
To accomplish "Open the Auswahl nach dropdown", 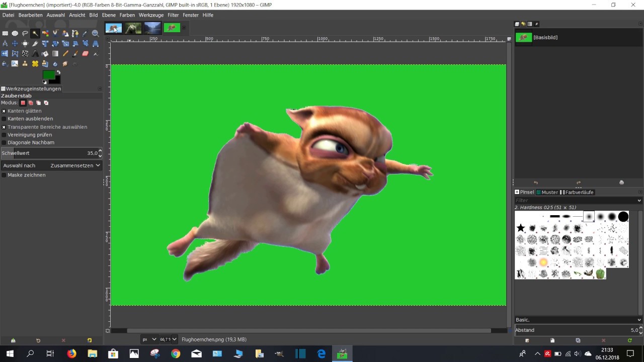I will click(x=51, y=165).
